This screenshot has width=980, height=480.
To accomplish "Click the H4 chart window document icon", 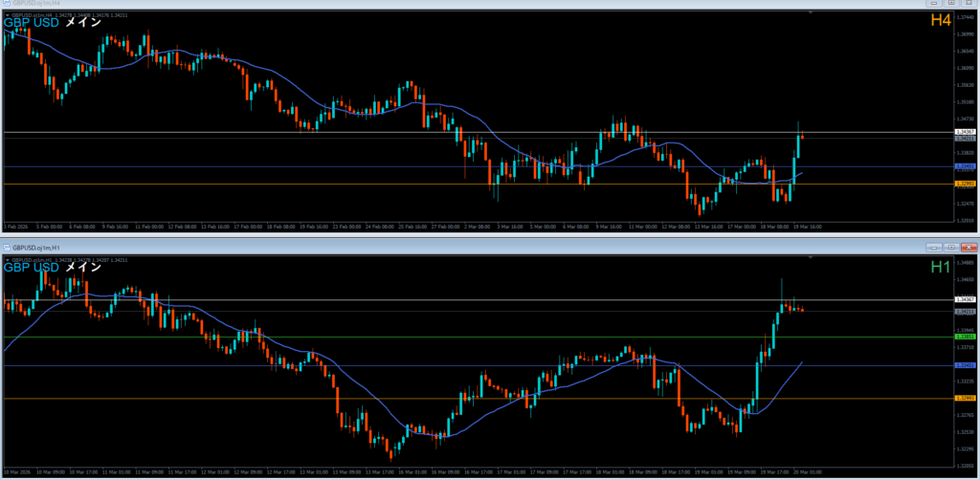I will pyautogui.click(x=7, y=5).
